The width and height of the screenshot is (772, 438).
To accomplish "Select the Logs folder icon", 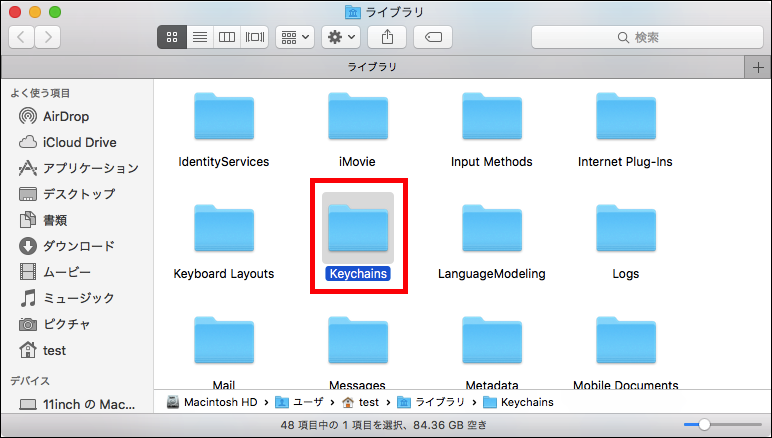I will click(626, 228).
